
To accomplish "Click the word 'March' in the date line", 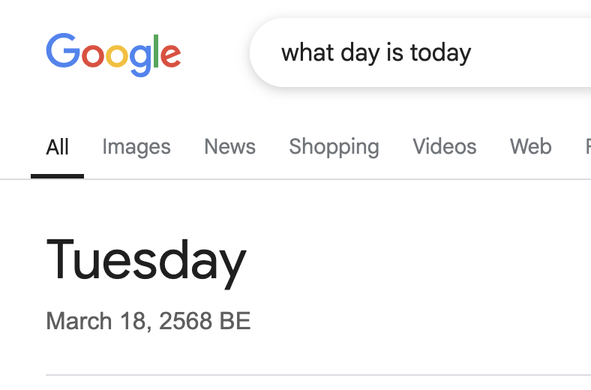I will tap(79, 321).
